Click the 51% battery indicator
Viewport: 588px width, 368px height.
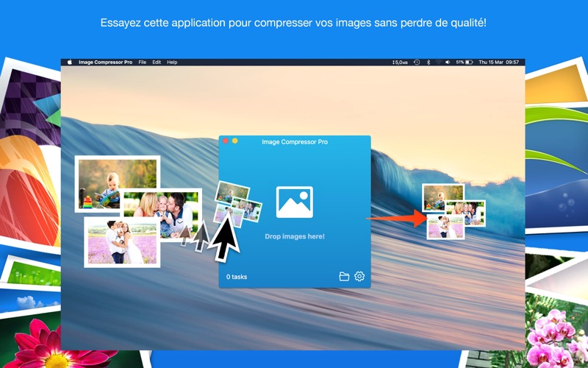point(465,63)
